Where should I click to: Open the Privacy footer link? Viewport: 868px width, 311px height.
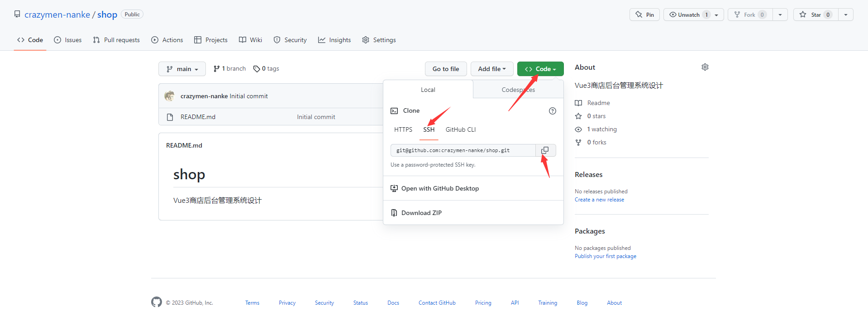point(287,303)
